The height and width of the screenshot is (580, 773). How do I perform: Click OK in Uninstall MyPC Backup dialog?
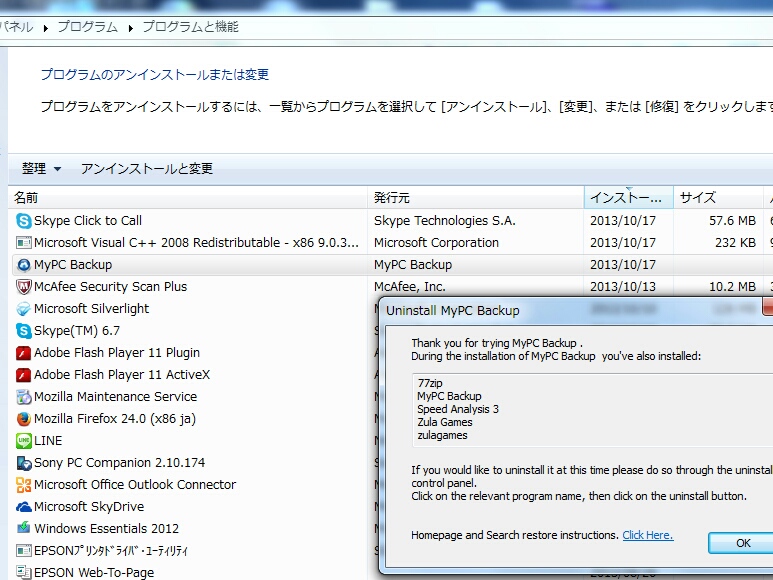click(x=742, y=543)
